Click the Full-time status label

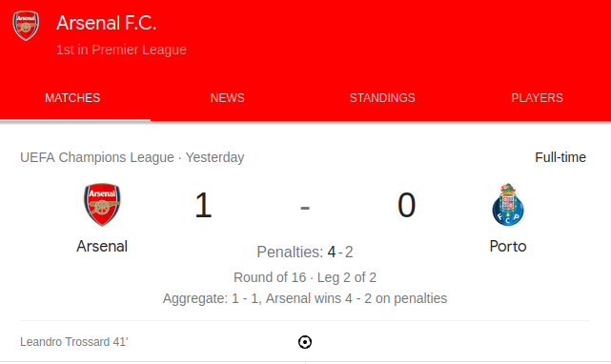(560, 157)
